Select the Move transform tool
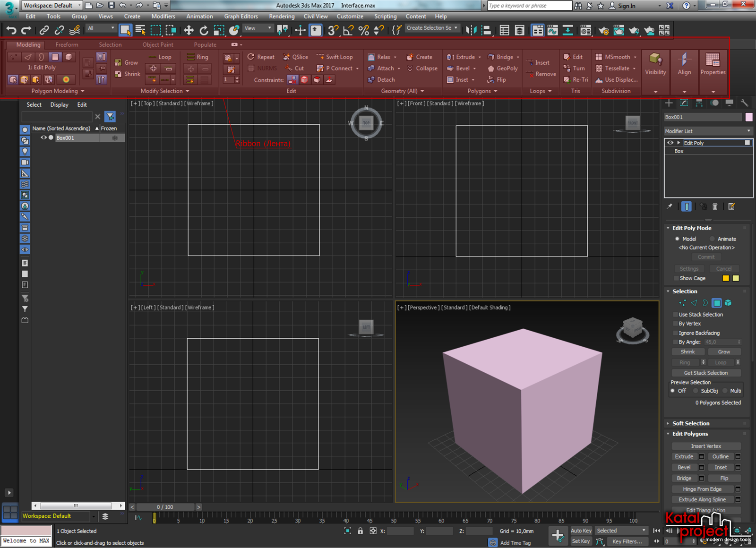756x548 pixels. pyautogui.click(x=189, y=30)
